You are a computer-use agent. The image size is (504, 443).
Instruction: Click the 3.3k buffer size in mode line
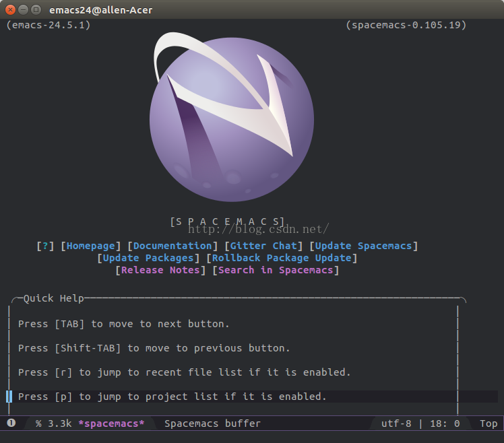click(x=60, y=423)
